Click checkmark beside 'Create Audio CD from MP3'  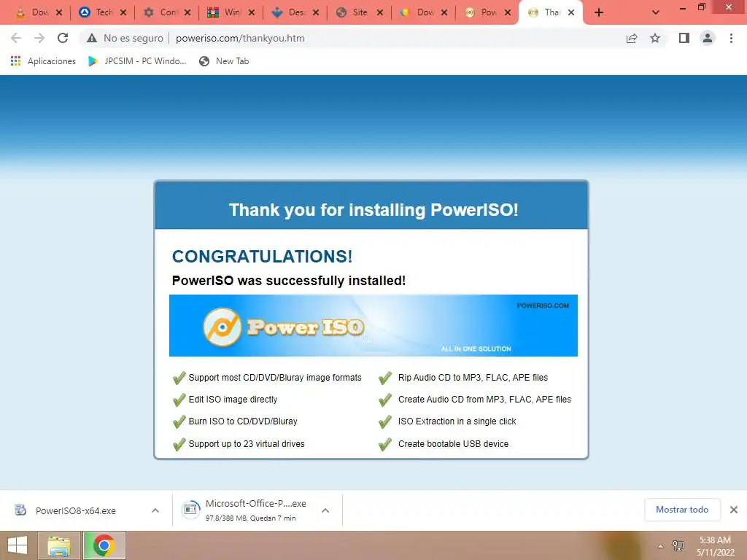[x=385, y=400]
